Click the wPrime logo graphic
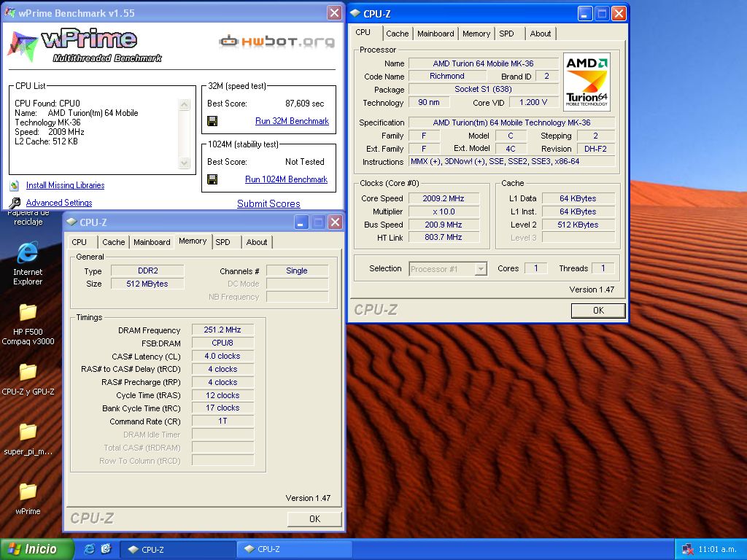 pyautogui.click(x=85, y=46)
